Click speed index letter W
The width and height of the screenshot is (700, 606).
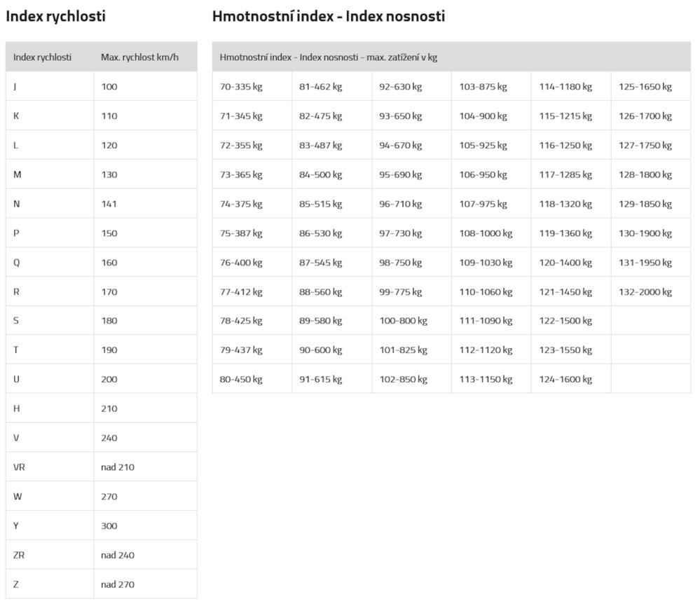[x=18, y=497]
